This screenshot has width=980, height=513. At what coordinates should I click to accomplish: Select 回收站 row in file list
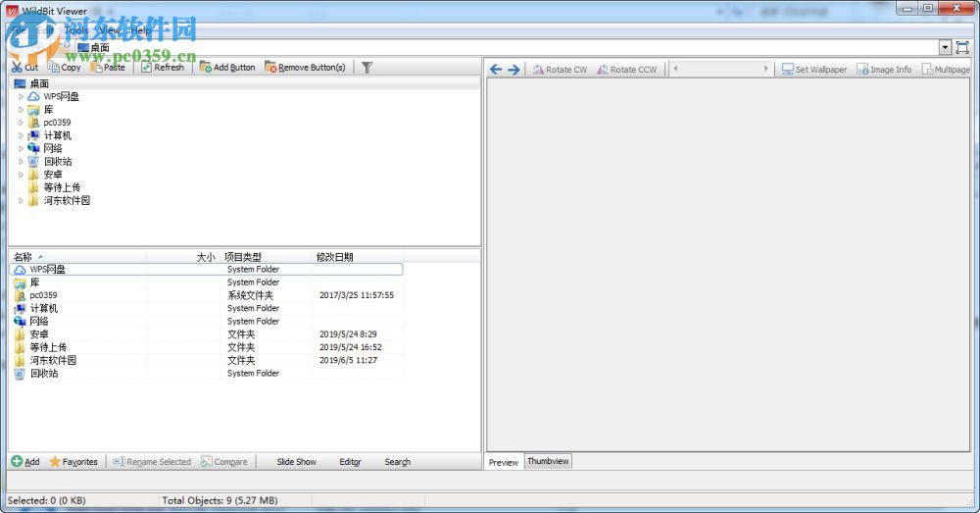click(x=206, y=373)
